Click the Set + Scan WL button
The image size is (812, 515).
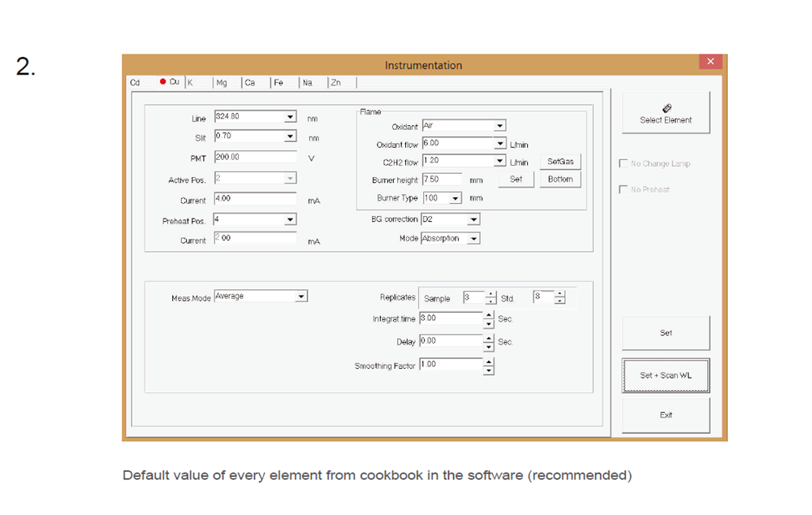tap(665, 375)
